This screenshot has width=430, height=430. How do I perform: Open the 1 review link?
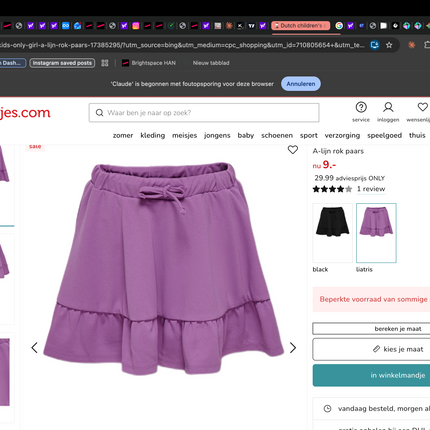[371, 189]
